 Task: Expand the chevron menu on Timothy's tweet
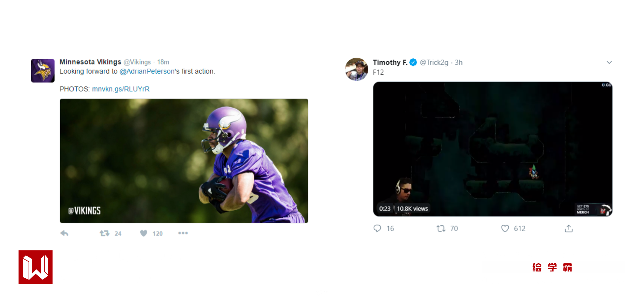point(609,63)
